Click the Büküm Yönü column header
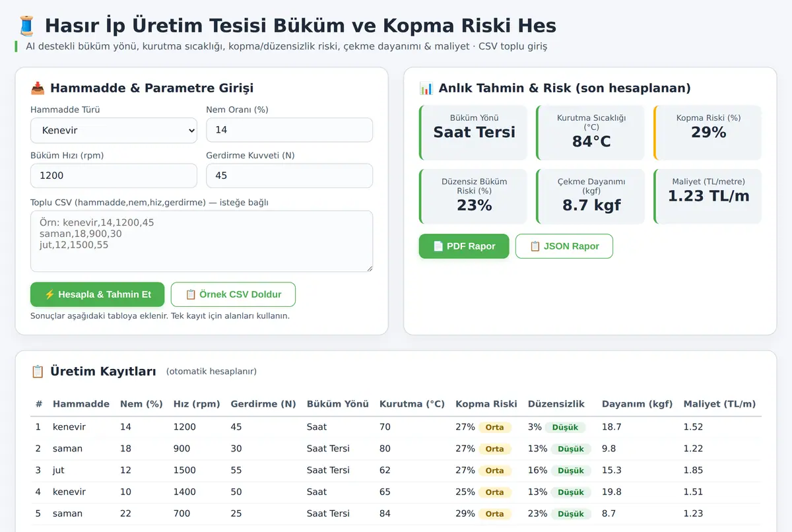Screen dimensions: 792x532 tap(338, 404)
